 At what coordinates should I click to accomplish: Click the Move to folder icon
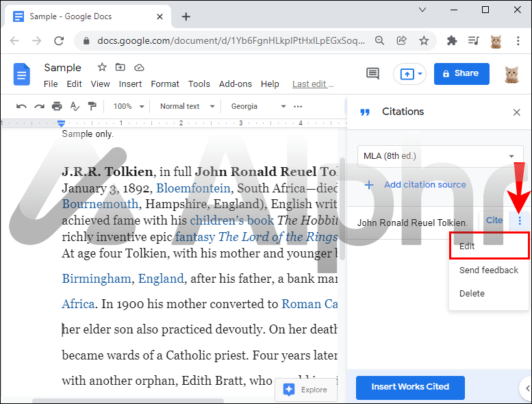pos(120,67)
